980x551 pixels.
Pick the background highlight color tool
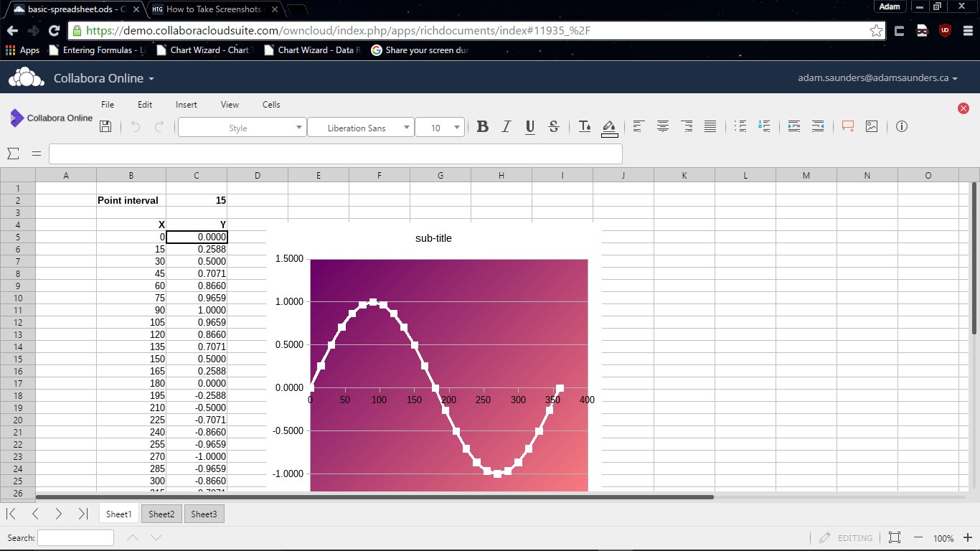coord(609,127)
